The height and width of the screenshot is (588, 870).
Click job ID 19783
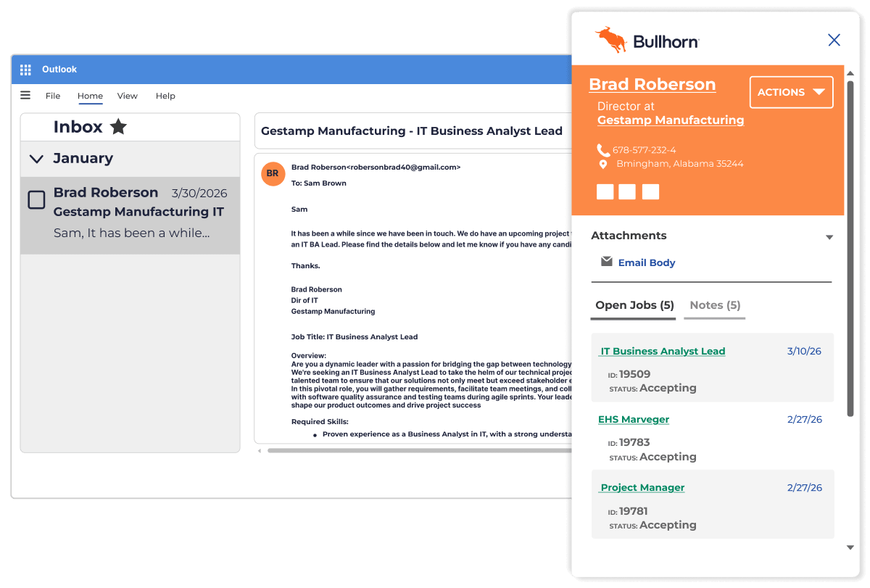pos(634,442)
